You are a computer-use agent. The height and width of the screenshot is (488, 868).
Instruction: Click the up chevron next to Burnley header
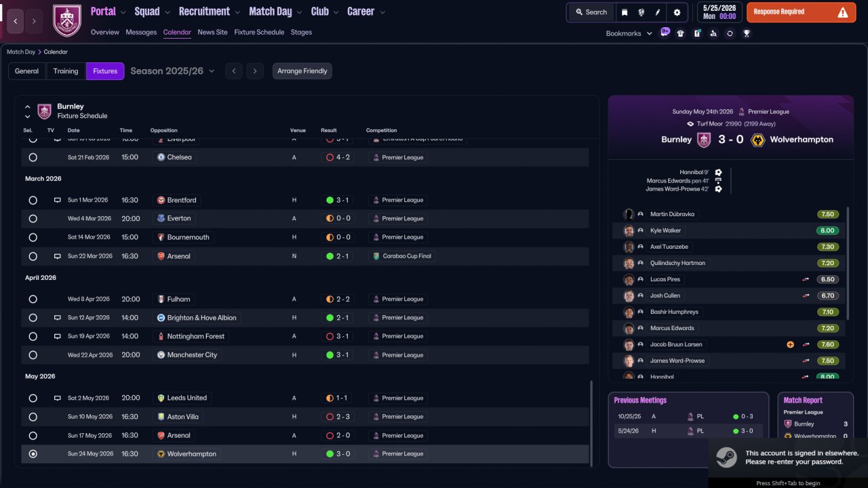click(x=28, y=106)
